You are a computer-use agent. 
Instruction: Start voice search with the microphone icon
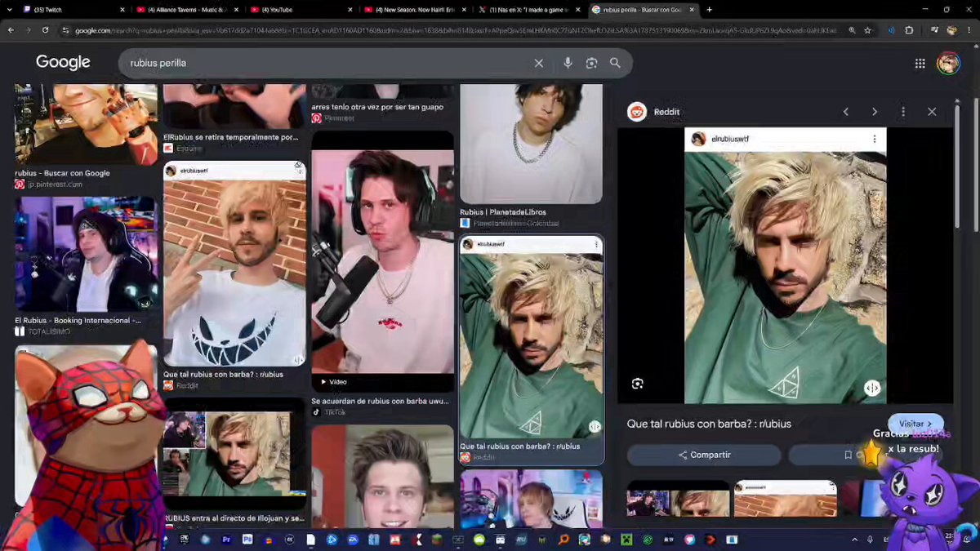pyautogui.click(x=568, y=63)
